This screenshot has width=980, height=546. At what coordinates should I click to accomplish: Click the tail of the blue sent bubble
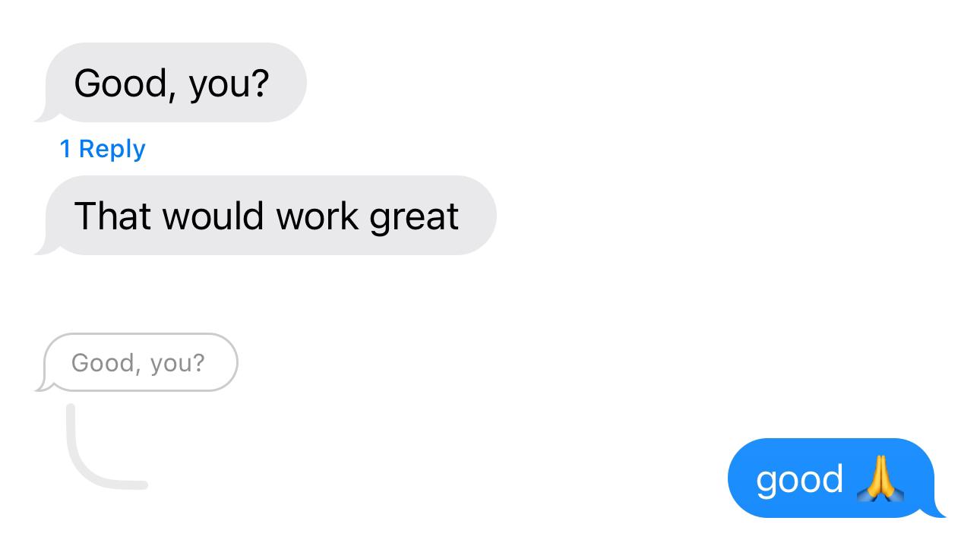coord(937,511)
